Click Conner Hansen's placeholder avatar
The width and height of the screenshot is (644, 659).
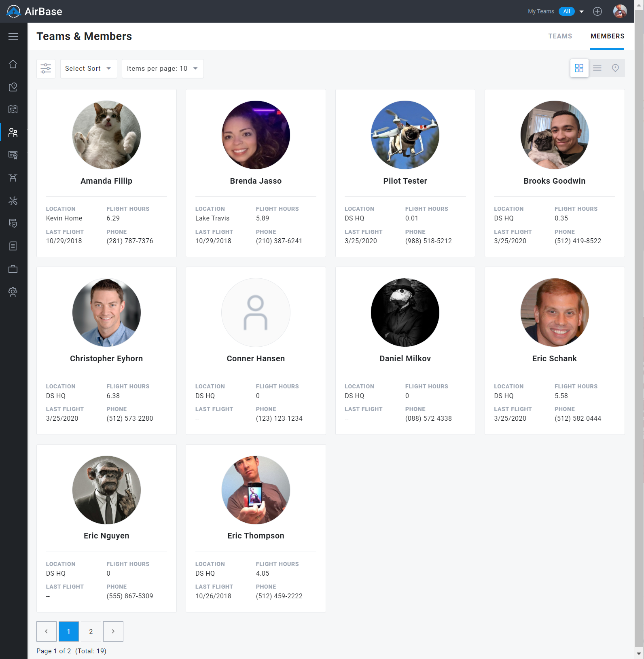click(256, 312)
